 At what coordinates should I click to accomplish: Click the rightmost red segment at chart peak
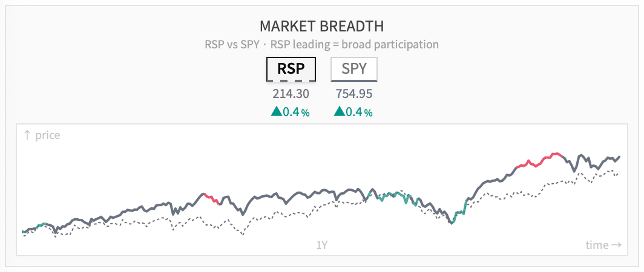(540, 160)
